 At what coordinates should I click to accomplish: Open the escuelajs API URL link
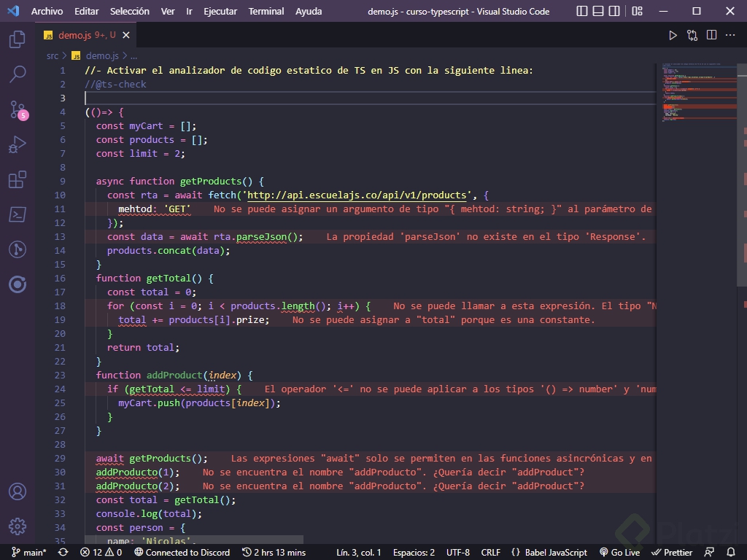pyautogui.click(x=357, y=195)
